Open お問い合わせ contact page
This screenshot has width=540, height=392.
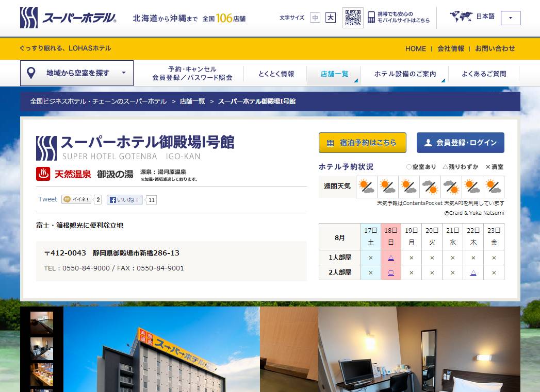[x=495, y=48]
